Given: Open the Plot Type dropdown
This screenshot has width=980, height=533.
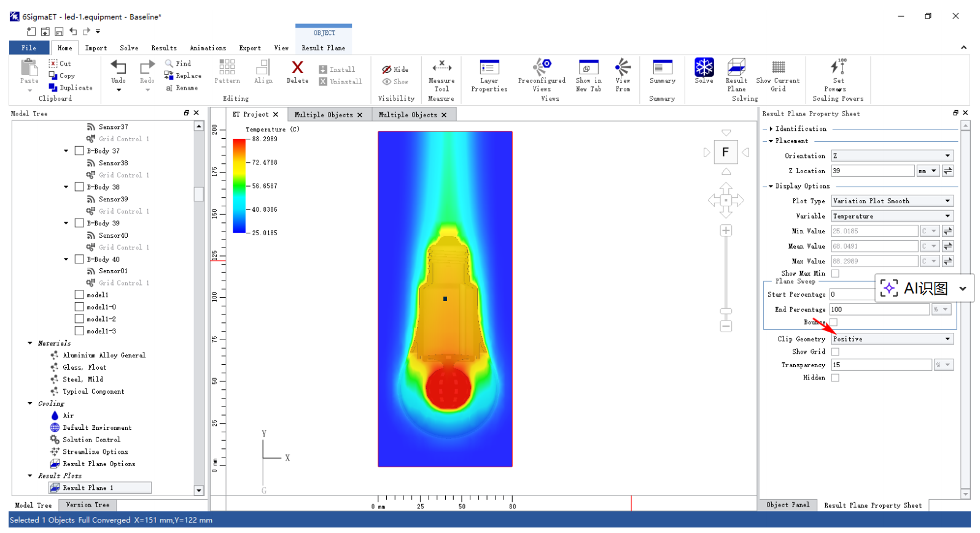Looking at the screenshot, I should point(892,201).
